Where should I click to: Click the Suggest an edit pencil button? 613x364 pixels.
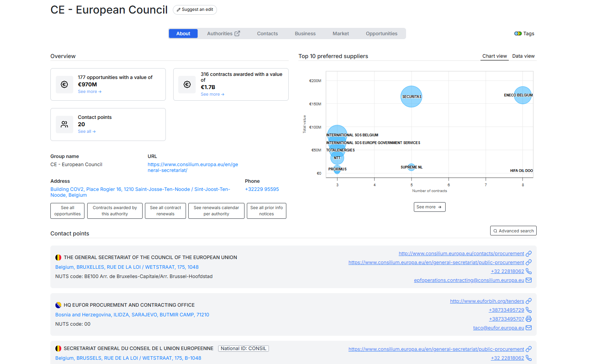point(195,10)
